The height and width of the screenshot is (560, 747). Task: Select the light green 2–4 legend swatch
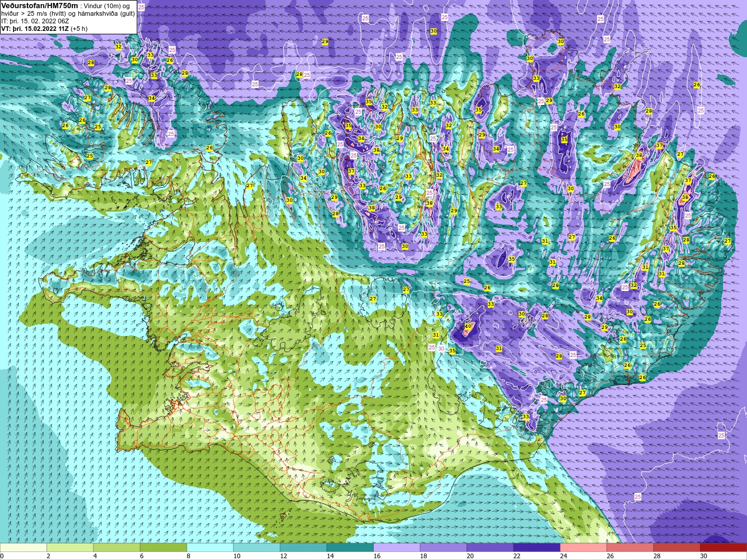coord(70,548)
